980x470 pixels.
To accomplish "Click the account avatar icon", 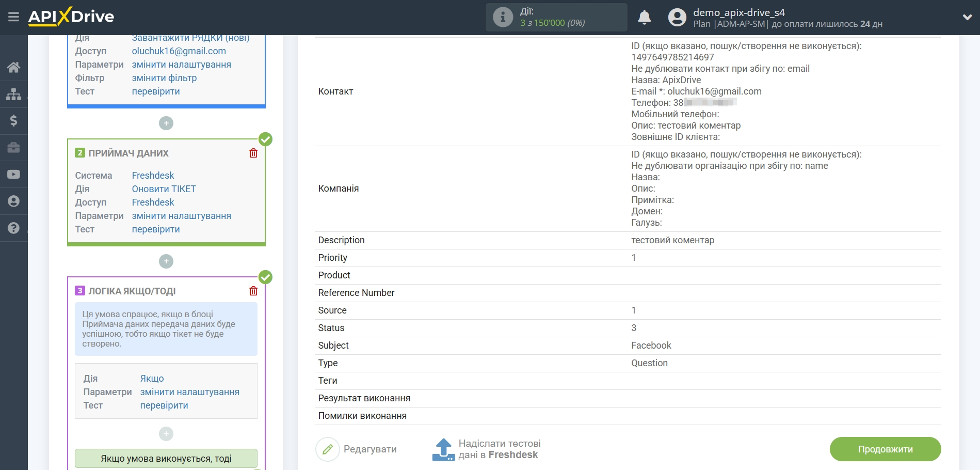I will [x=677, y=17].
